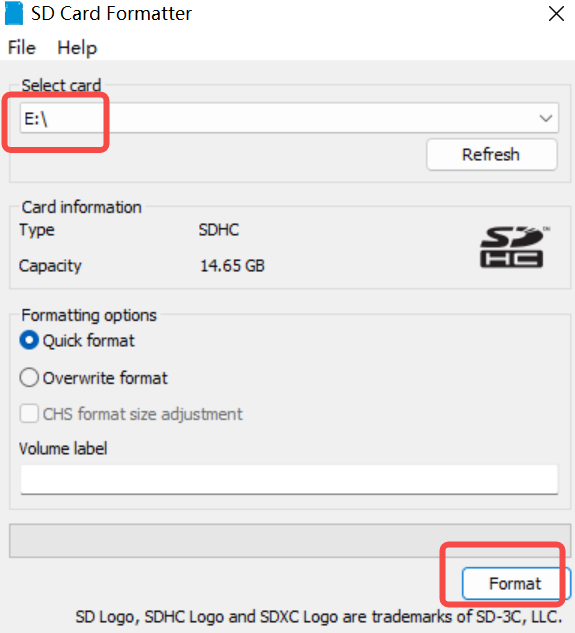
Task: Click the Quick format label text
Action: click(x=88, y=341)
